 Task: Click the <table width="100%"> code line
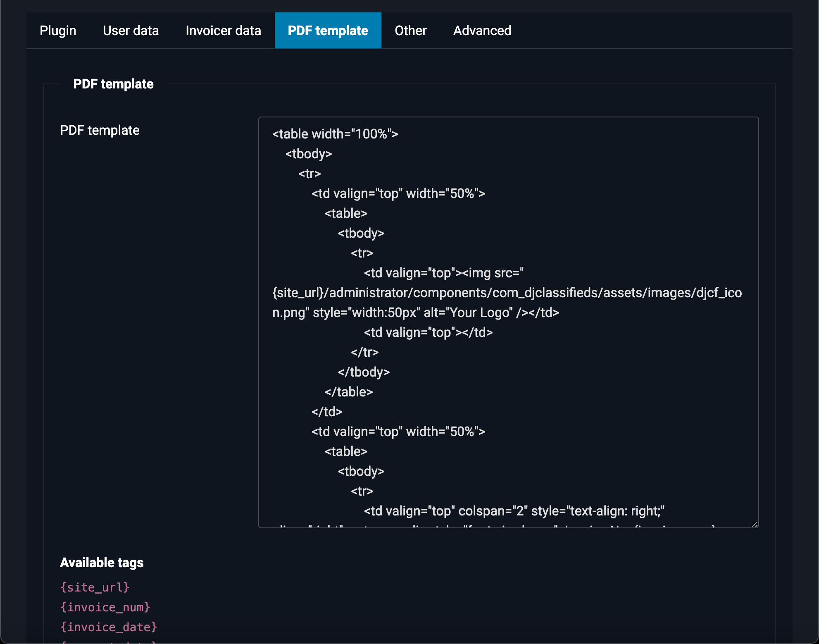pos(335,134)
